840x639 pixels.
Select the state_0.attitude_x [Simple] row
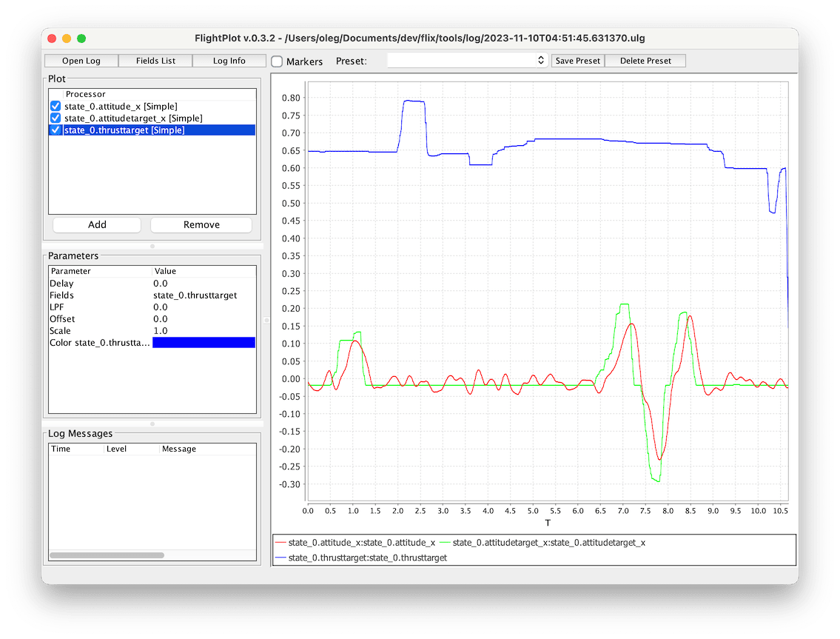pos(121,107)
